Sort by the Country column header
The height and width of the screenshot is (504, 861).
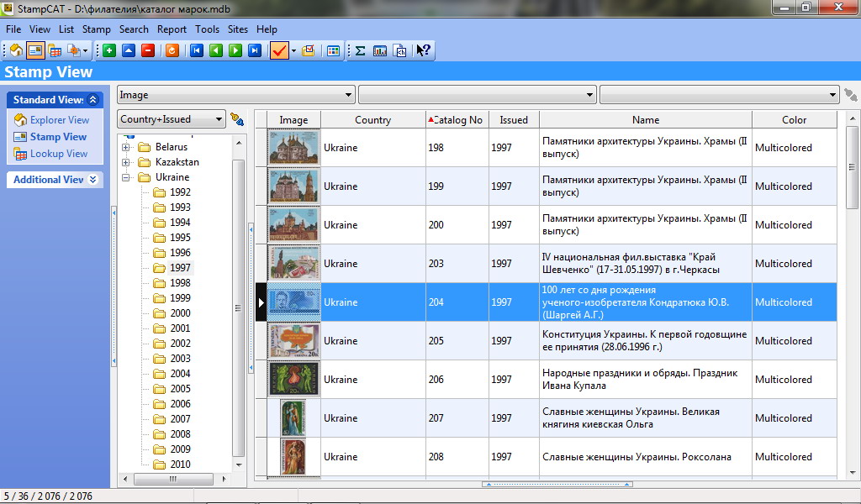pyautogui.click(x=372, y=119)
